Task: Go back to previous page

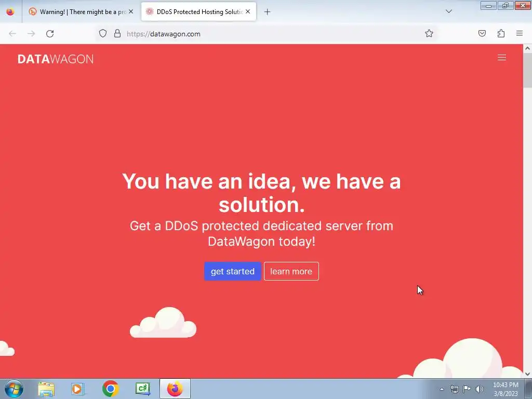Action: tap(12, 34)
